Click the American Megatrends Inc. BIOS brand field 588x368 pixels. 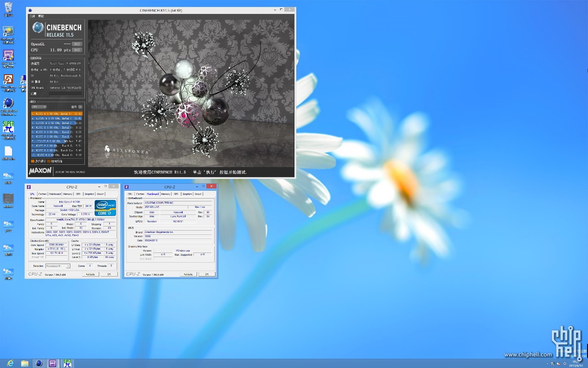tap(178, 232)
